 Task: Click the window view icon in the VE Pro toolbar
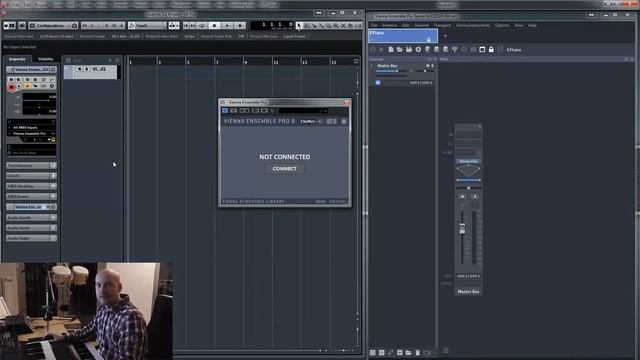[x=482, y=49]
